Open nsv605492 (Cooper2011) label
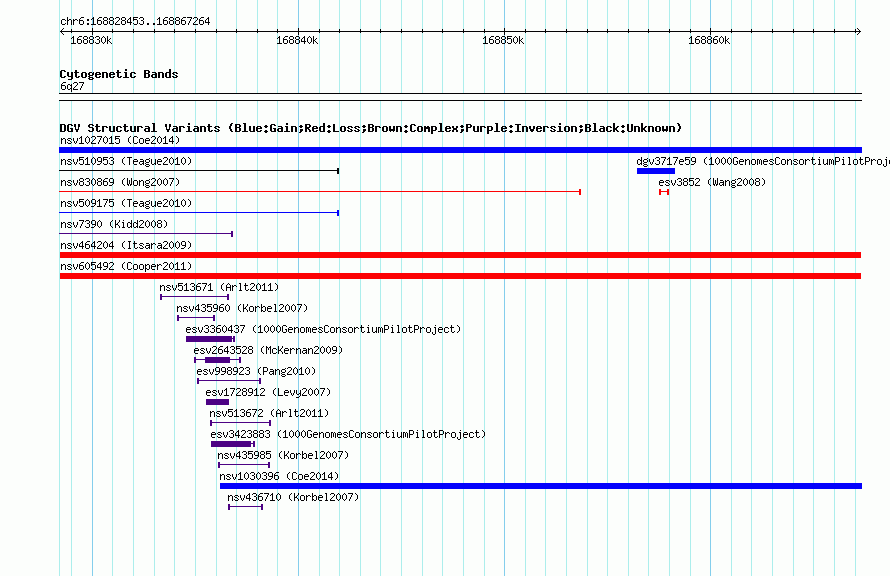The image size is (890, 576). click(x=126, y=266)
